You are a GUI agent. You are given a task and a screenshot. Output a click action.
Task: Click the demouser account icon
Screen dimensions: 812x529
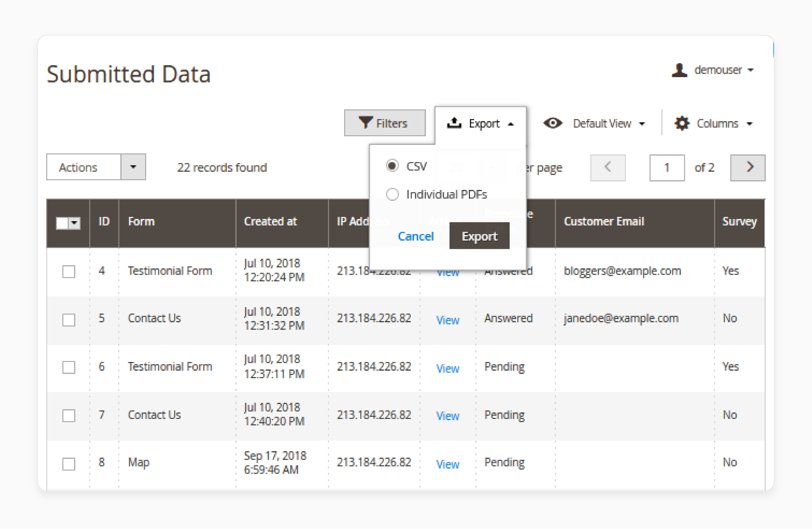pos(679,70)
